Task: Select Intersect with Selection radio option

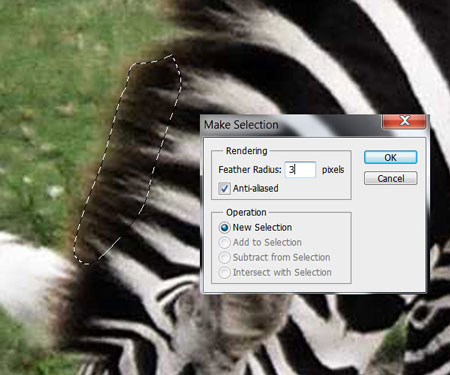Action: coord(224,273)
